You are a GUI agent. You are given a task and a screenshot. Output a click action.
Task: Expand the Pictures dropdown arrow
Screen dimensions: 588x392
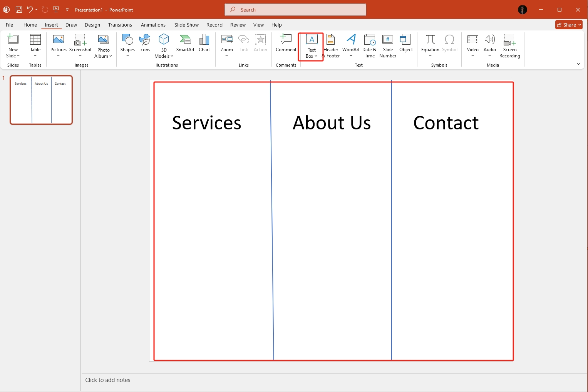tap(59, 56)
